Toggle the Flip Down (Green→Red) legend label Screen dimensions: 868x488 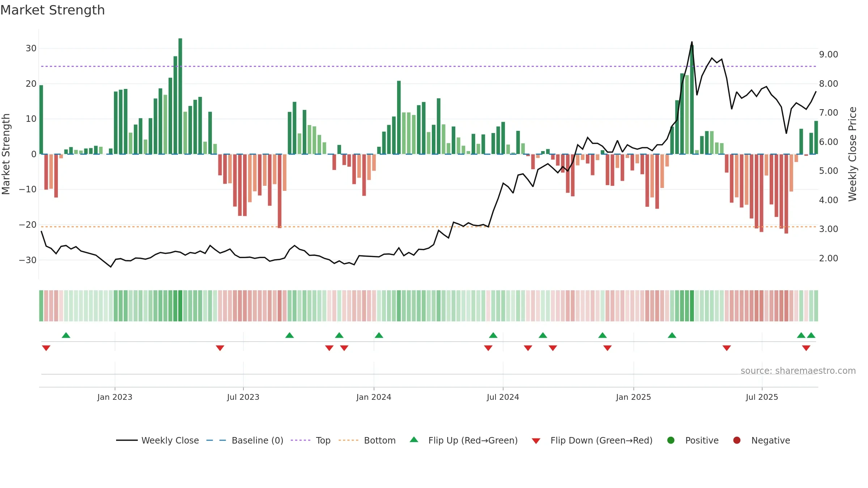coord(601,441)
